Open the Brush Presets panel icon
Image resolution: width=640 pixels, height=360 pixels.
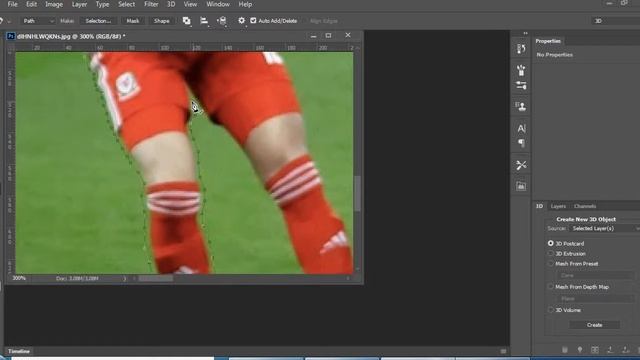[x=521, y=70]
